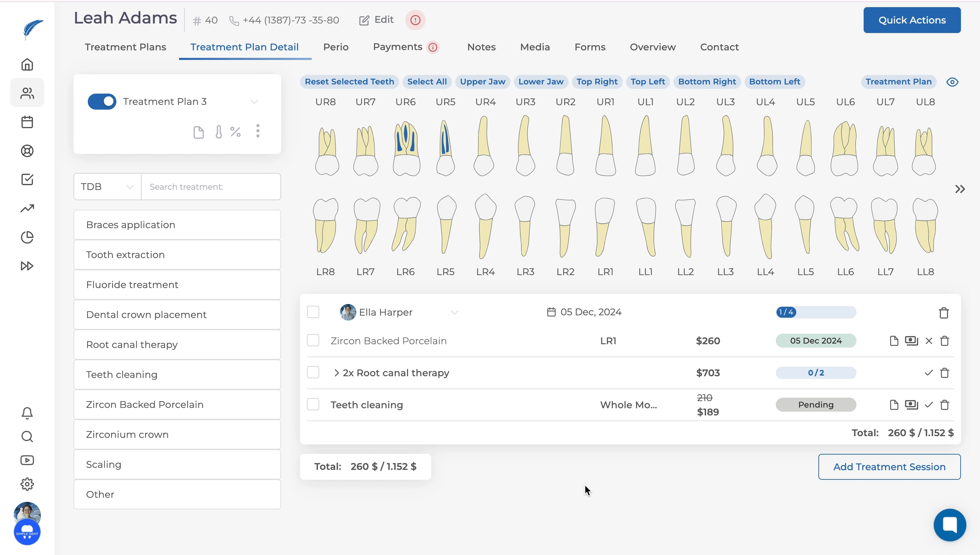Click the Add Treatment Session button

tap(889, 466)
